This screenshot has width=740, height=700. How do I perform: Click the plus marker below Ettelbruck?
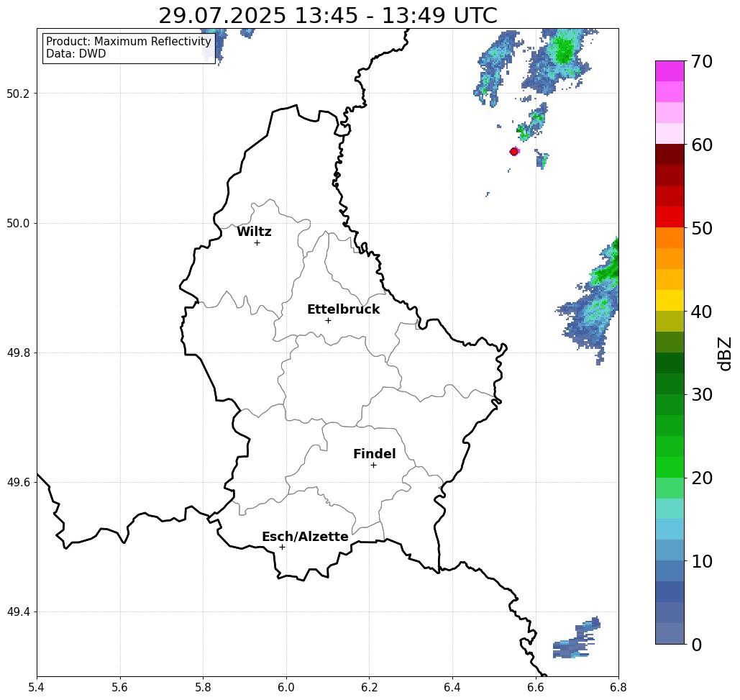pyautogui.click(x=328, y=320)
